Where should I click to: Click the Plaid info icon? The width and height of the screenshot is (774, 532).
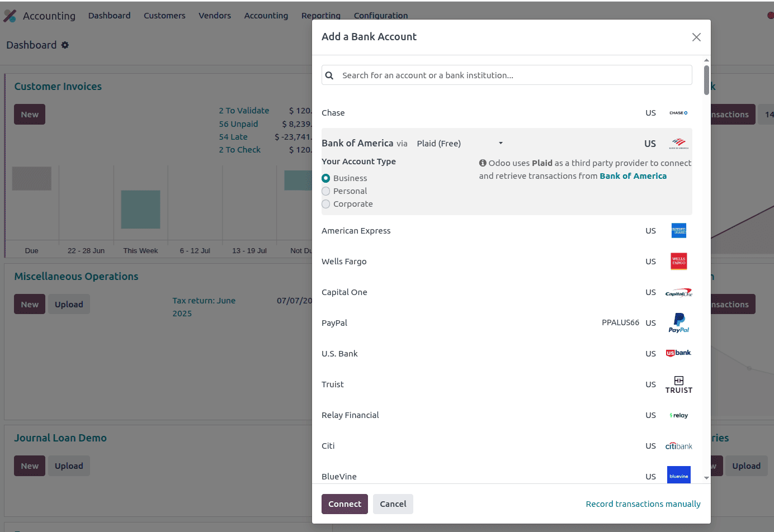[483, 163]
